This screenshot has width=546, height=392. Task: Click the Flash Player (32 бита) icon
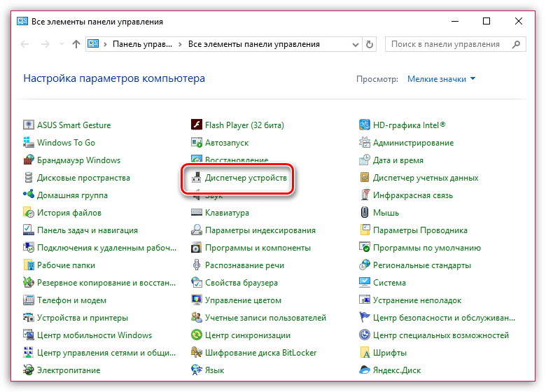point(197,125)
